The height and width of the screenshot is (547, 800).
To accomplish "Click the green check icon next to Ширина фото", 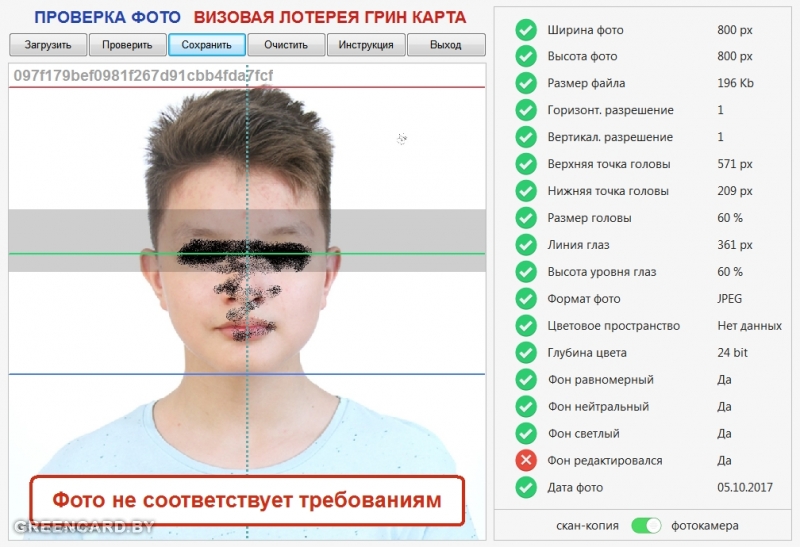I will pyautogui.click(x=526, y=30).
